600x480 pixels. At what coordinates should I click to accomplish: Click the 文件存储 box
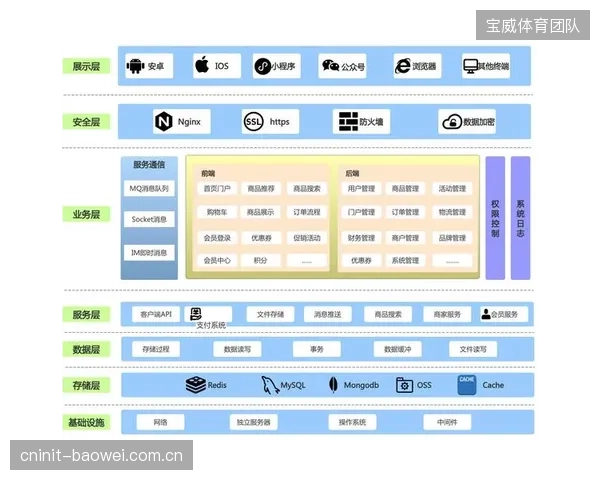[270, 314]
